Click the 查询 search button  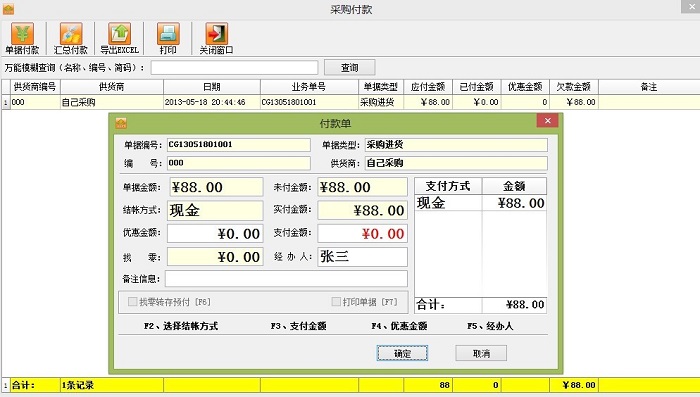(x=350, y=67)
